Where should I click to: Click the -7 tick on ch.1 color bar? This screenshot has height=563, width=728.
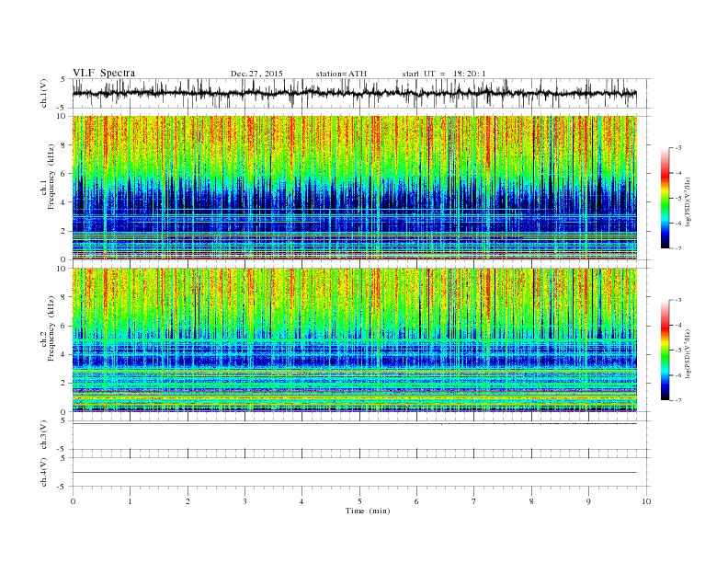click(x=678, y=248)
